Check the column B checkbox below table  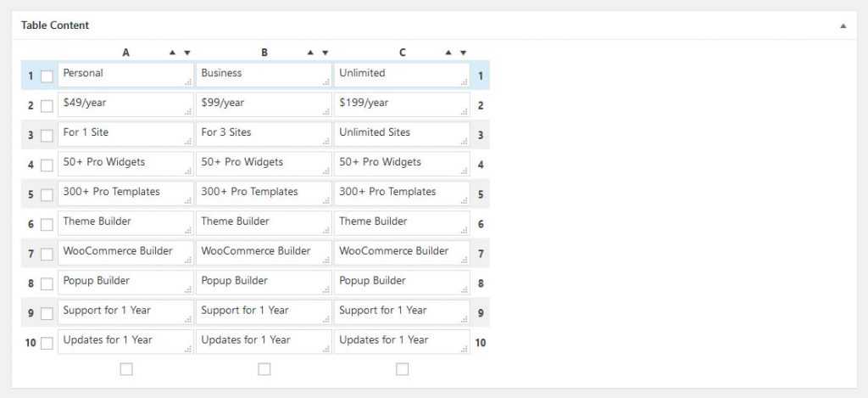[x=264, y=369]
